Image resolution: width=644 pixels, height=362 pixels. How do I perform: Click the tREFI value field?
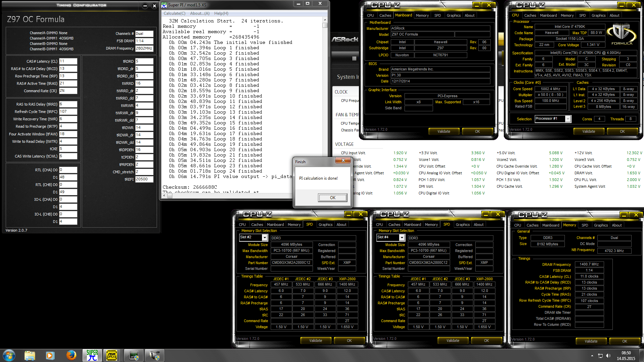[x=144, y=179]
